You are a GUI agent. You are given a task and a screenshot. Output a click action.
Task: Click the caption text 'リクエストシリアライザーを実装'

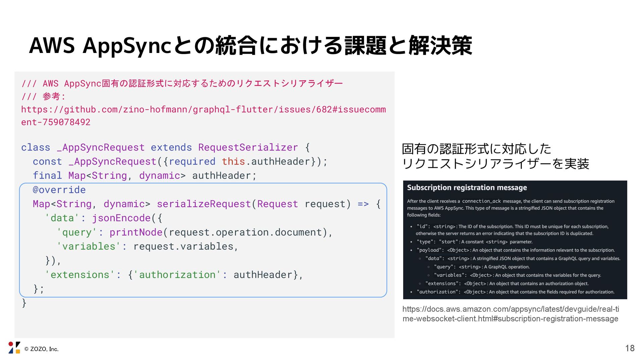[x=495, y=164]
